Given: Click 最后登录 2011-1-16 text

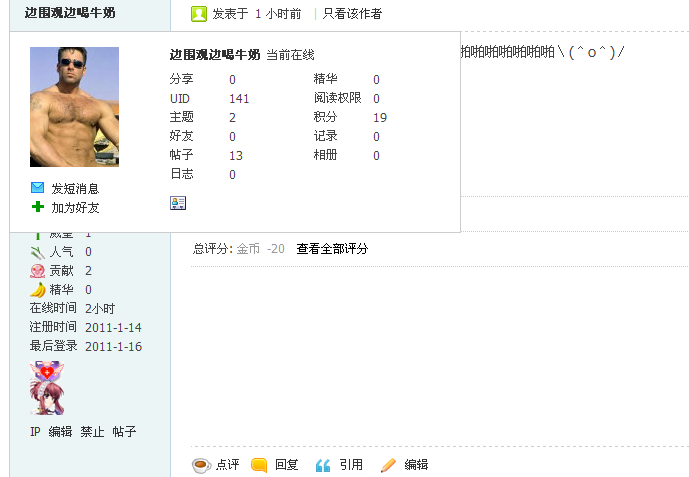Looking at the screenshot, I should 86,346.
